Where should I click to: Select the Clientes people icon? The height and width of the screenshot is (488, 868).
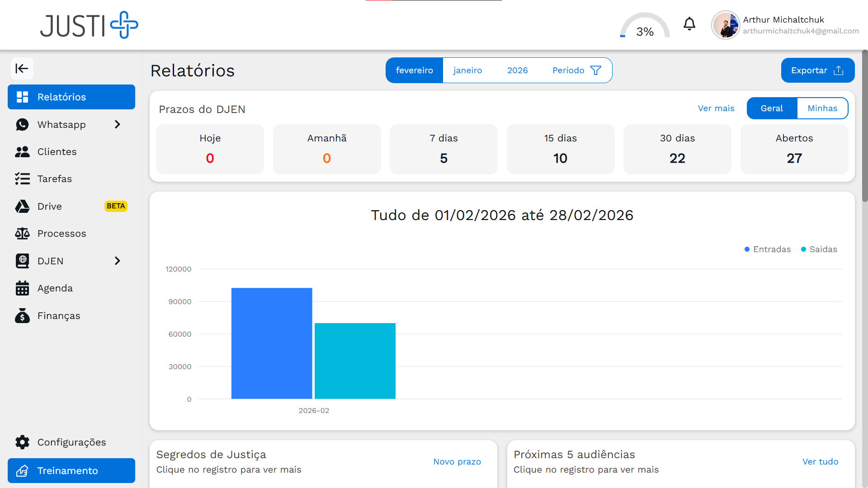point(23,151)
